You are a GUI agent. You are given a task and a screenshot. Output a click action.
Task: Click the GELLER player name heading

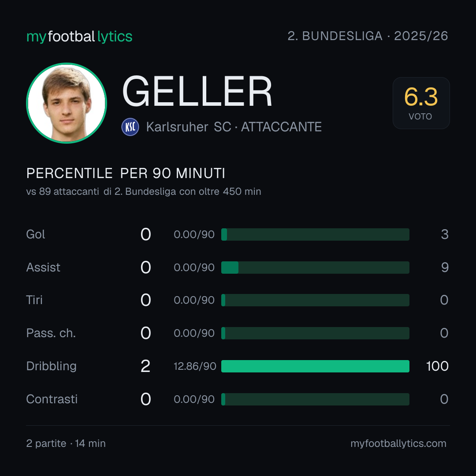pos(197,91)
